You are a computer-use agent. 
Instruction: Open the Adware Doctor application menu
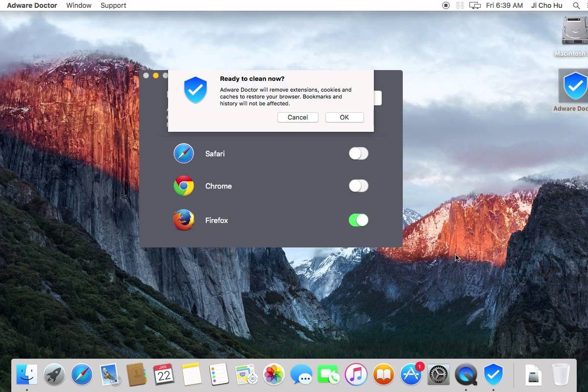(32, 5)
